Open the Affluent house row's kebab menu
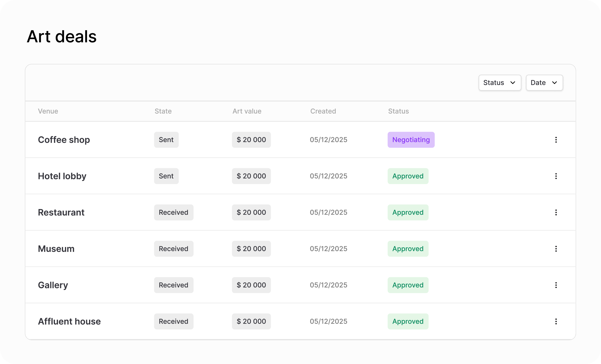Screen dimensions: 601x364 point(556,321)
